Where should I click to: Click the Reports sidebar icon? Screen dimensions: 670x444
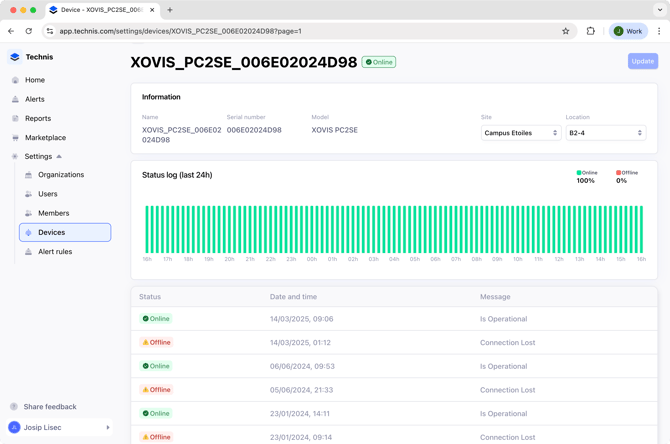(15, 118)
